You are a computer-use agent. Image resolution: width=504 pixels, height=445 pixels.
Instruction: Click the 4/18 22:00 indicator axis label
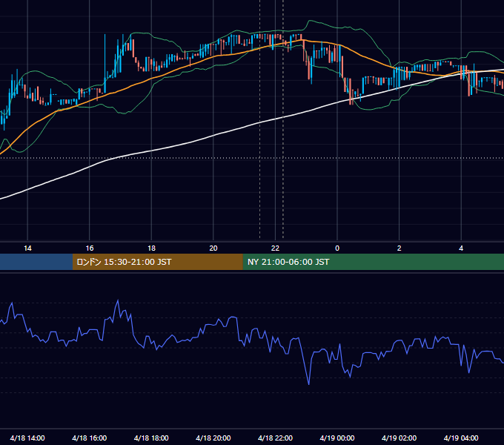275,438
